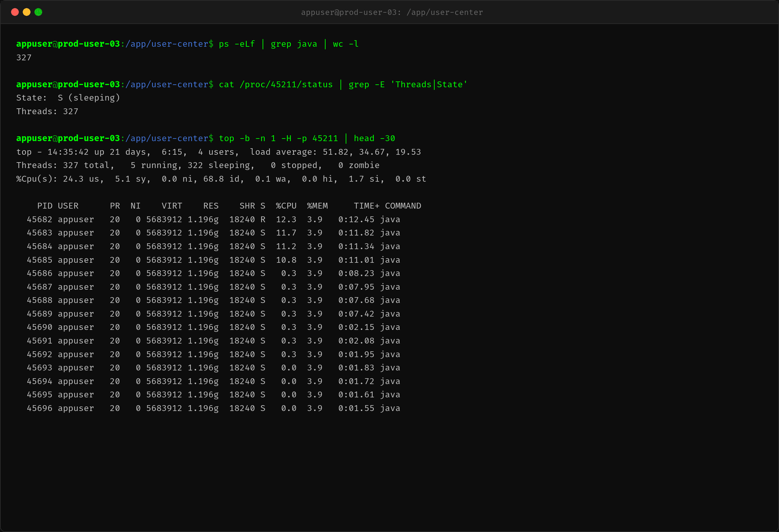Click the green maximize window button
The image size is (779, 532).
38,12
